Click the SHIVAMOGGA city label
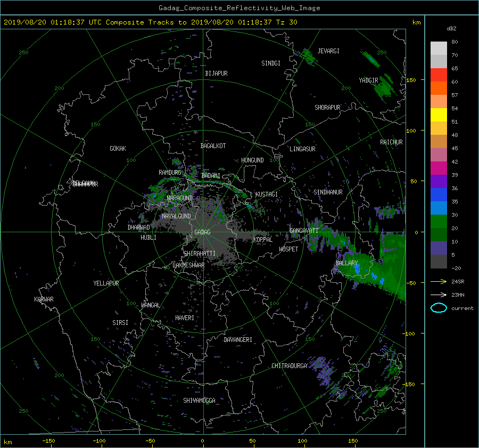This screenshot has height=448, width=479. (x=199, y=401)
